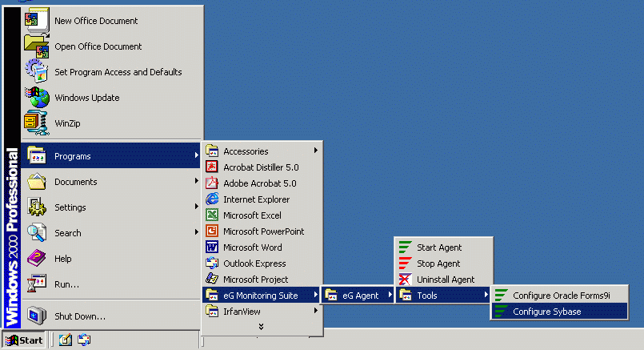Open the eG Monitoring Suite menu item
644x350 pixels.
[262, 296]
